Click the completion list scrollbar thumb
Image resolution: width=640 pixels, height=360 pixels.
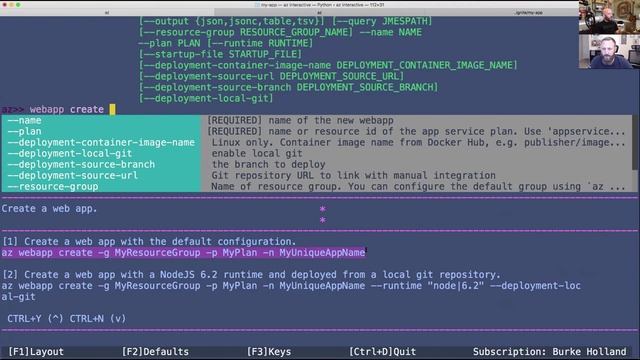(x=635, y=142)
